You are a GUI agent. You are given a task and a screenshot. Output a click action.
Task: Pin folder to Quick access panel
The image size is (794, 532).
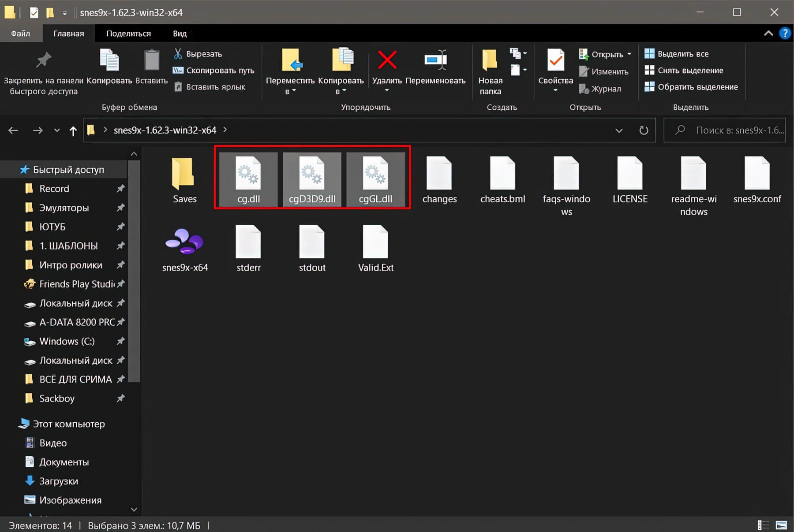[x=43, y=73]
